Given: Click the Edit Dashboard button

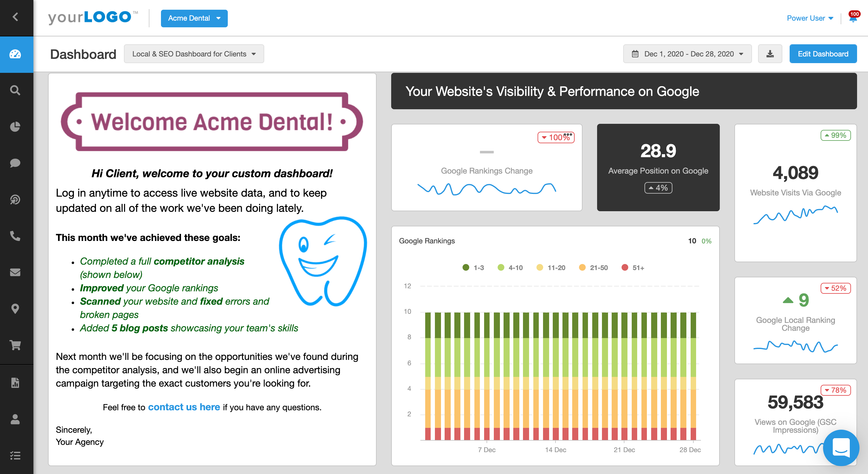Looking at the screenshot, I should pyautogui.click(x=823, y=53).
